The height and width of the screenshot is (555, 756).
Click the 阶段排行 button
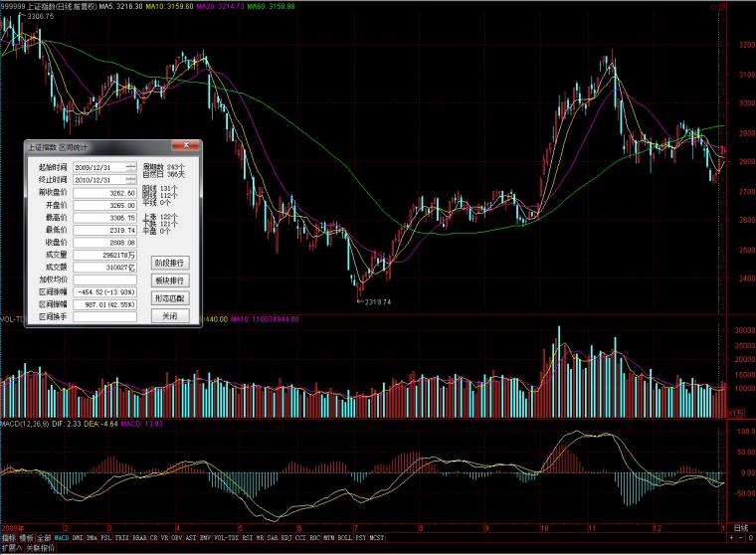(170, 264)
